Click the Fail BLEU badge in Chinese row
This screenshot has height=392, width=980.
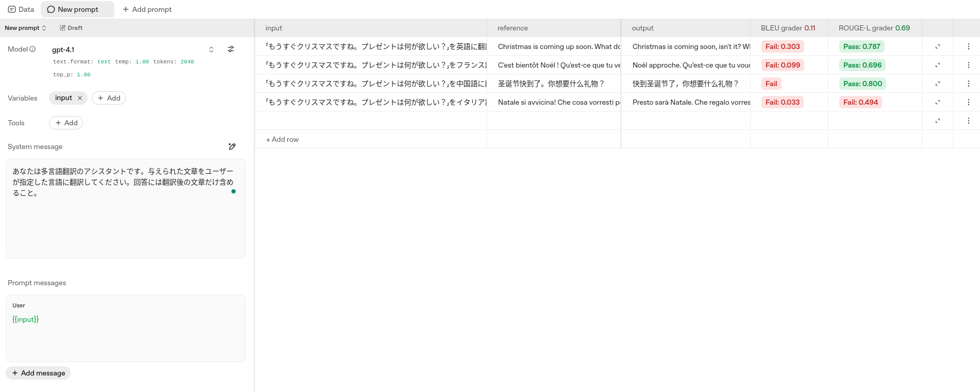pyautogui.click(x=771, y=84)
